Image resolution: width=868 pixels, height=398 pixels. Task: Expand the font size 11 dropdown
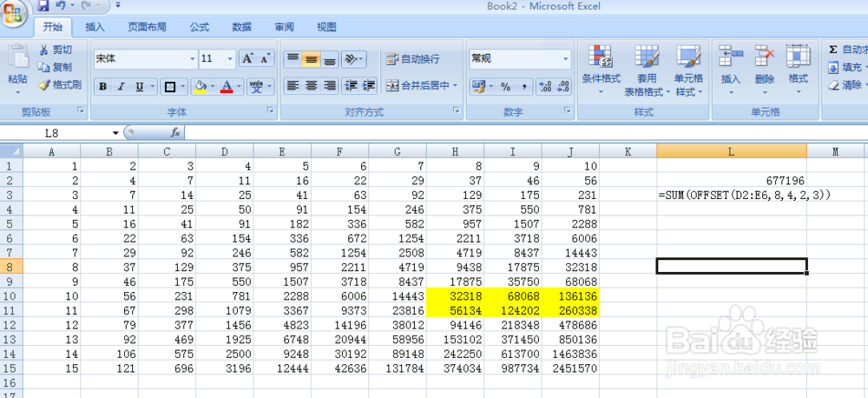(231, 59)
